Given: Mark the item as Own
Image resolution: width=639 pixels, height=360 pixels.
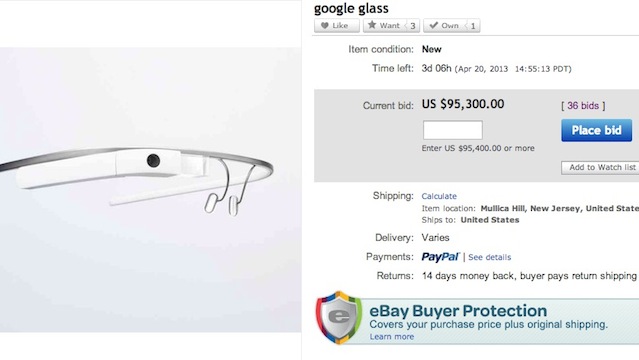Looking at the screenshot, I should (444, 26).
